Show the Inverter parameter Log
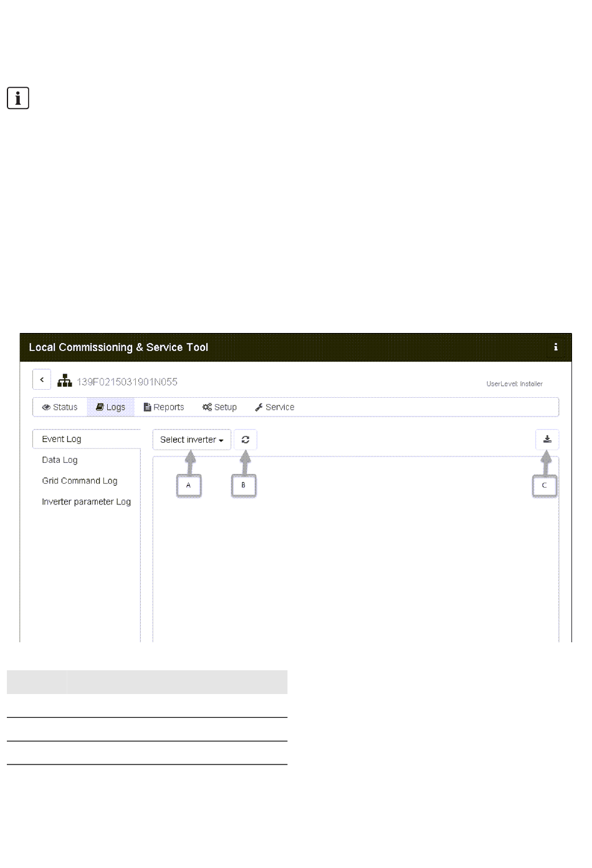The width and height of the screenshot is (592, 868). [x=86, y=502]
